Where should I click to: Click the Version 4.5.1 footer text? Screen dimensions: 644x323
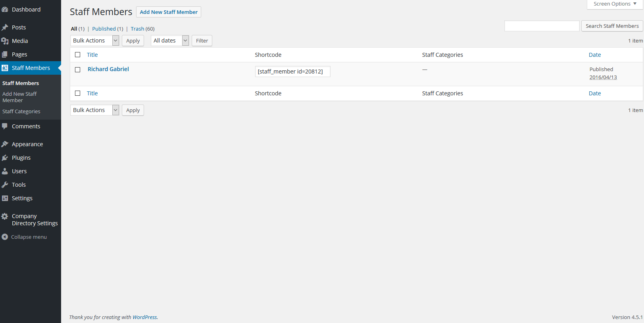pos(627,317)
